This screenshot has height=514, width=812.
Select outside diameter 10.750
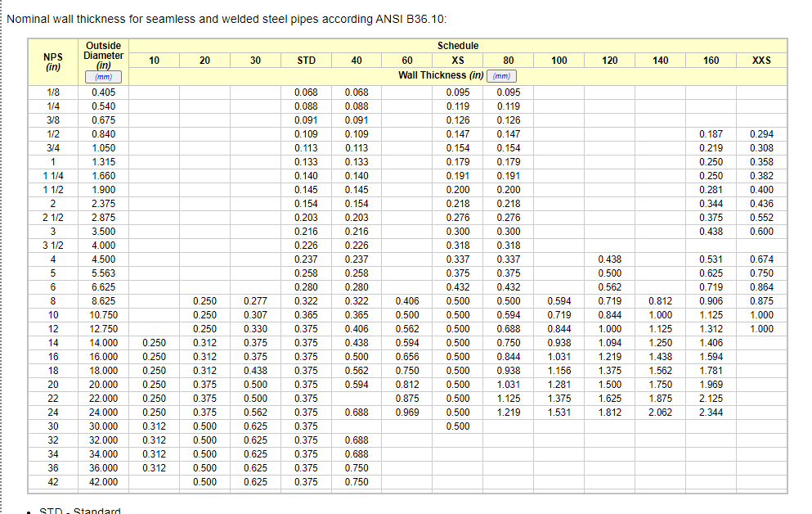104,315
